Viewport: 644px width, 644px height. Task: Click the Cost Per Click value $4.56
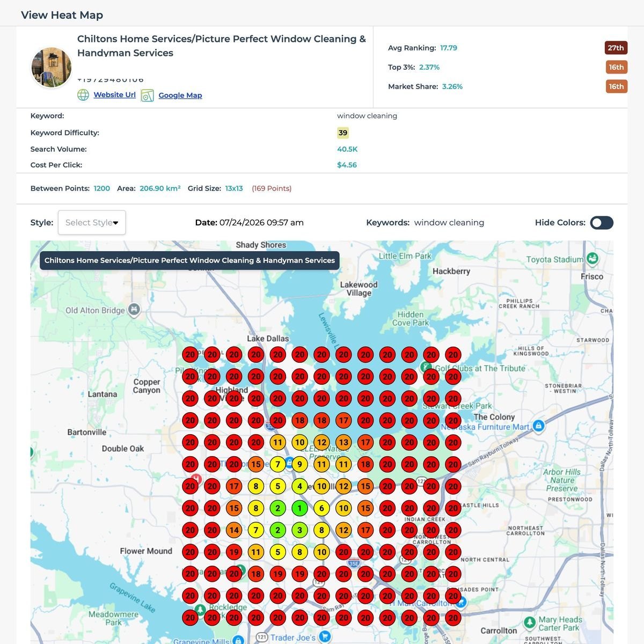click(347, 165)
